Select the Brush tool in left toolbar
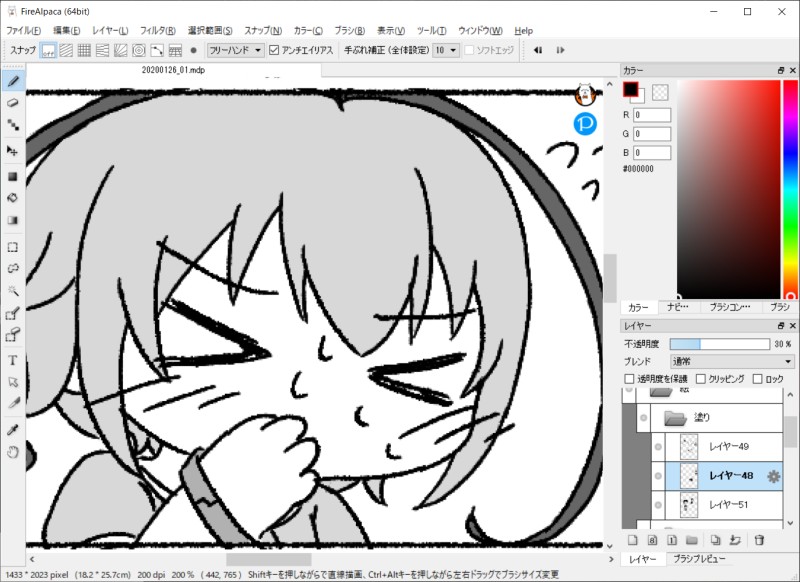This screenshot has width=800, height=582. click(x=13, y=81)
